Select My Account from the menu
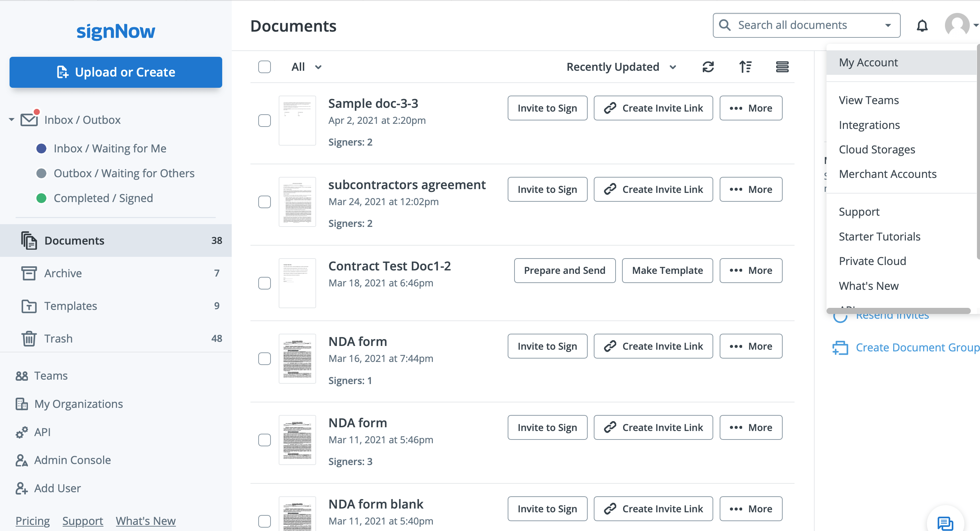The width and height of the screenshot is (980, 531). pos(868,62)
